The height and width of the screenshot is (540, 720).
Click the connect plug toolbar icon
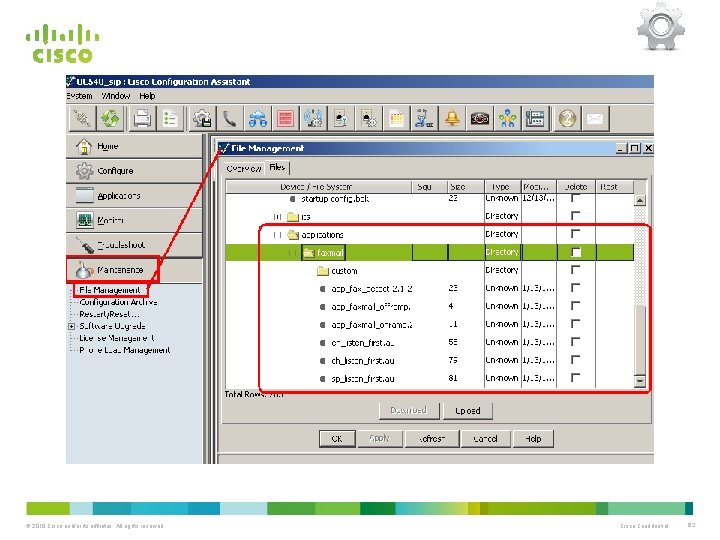click(x=82, y=119)
